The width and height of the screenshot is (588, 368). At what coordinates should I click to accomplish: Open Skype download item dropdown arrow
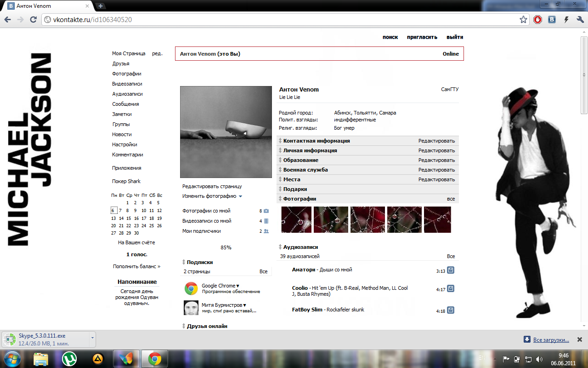pyautogui.click(x=92, y=338)
